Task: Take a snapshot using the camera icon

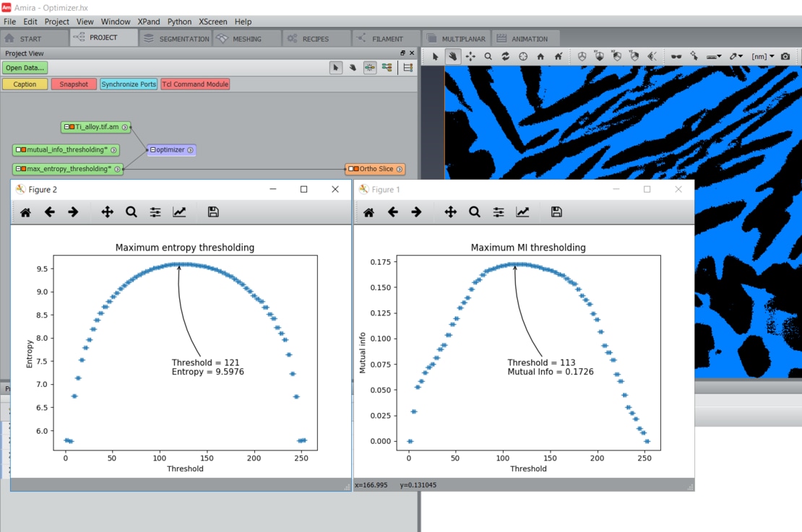Action: (784, 56)
